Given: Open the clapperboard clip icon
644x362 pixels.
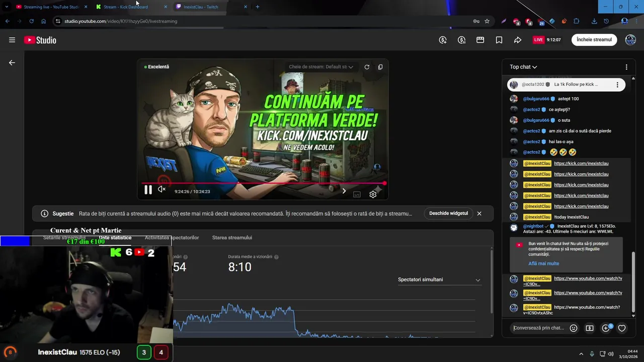Looking at the screenshot, I should (x=480, y=40).
